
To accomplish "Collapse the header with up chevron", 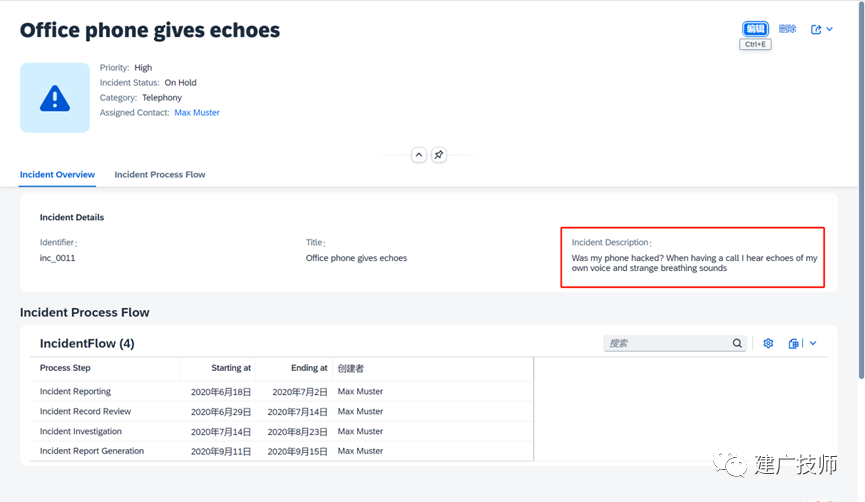I will (419, 155).
